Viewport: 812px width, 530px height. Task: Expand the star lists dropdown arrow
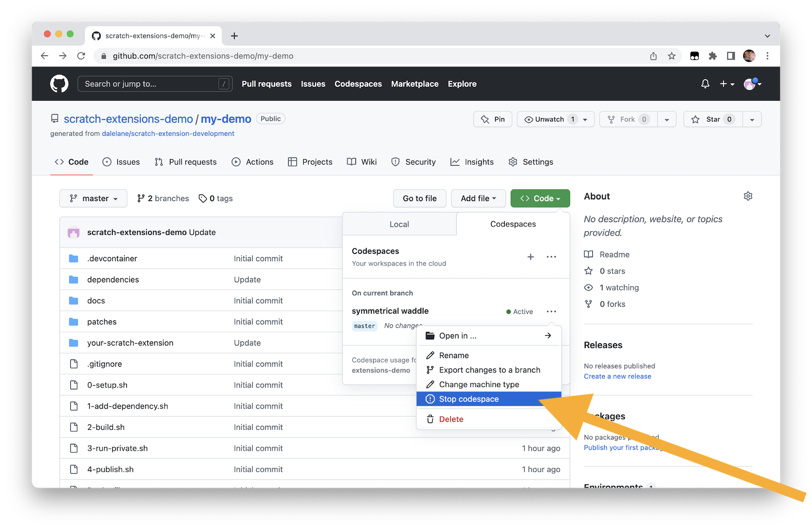(x=752, y=120)
